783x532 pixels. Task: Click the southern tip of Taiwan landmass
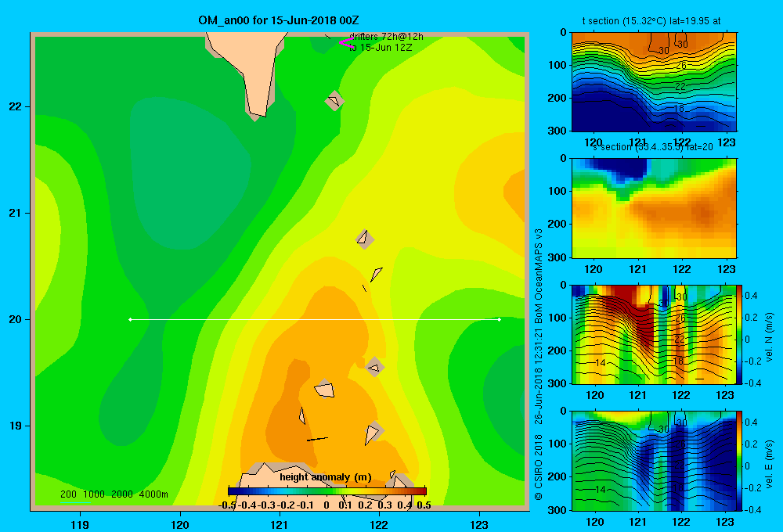coord(258,113)
